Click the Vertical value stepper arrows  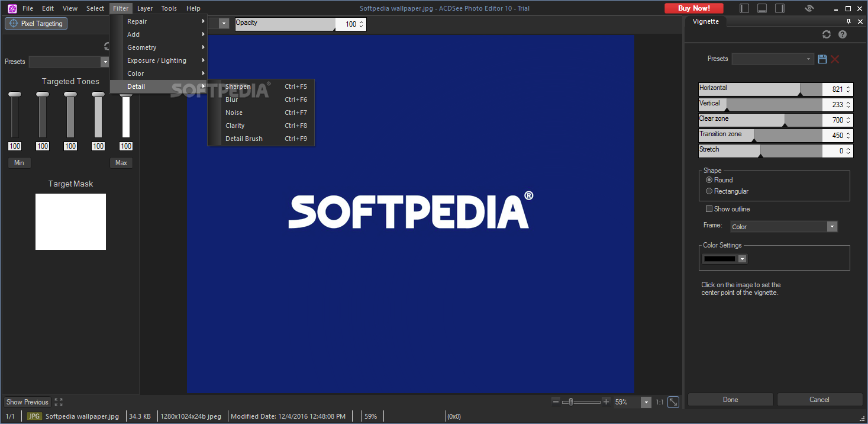[848, 105]
